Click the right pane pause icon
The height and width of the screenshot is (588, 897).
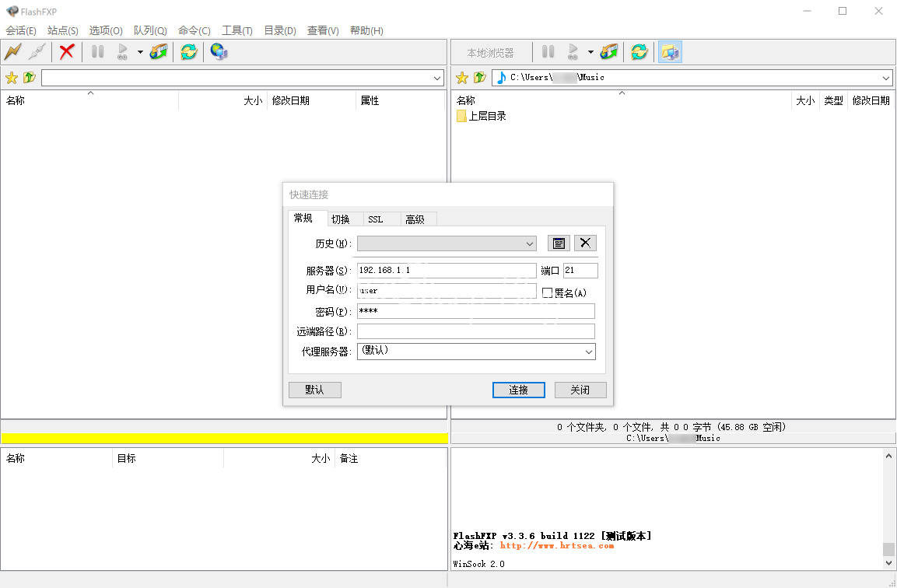548,52
